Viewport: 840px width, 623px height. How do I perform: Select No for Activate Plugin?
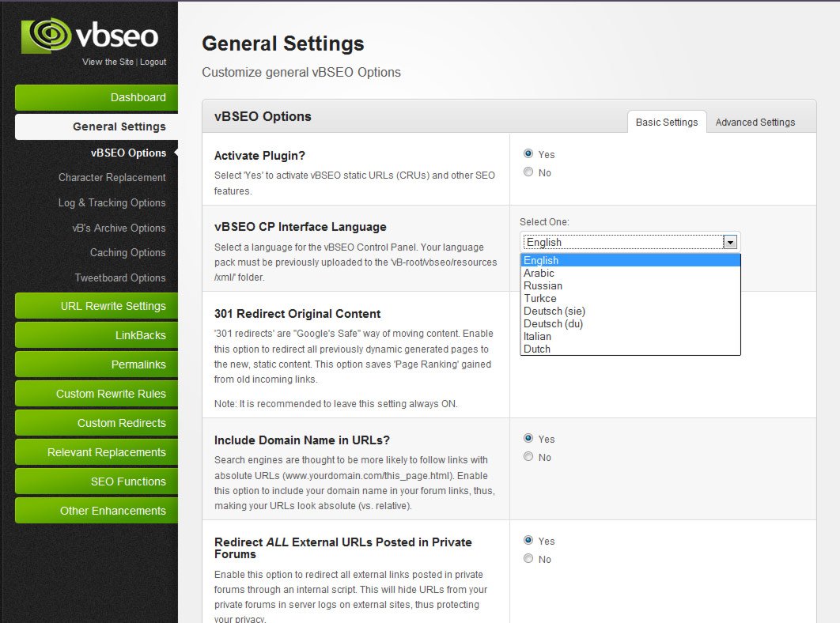(528, 172)
